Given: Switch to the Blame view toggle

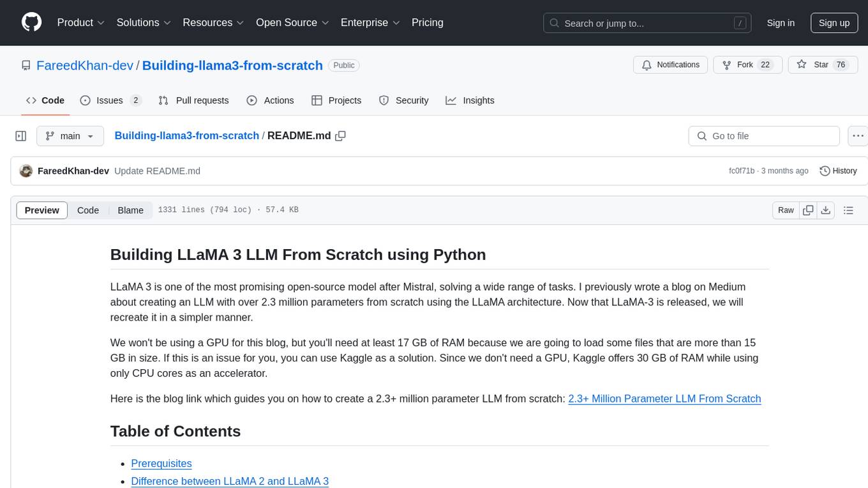Looking at the screenshot, I should tap(131, 210).
